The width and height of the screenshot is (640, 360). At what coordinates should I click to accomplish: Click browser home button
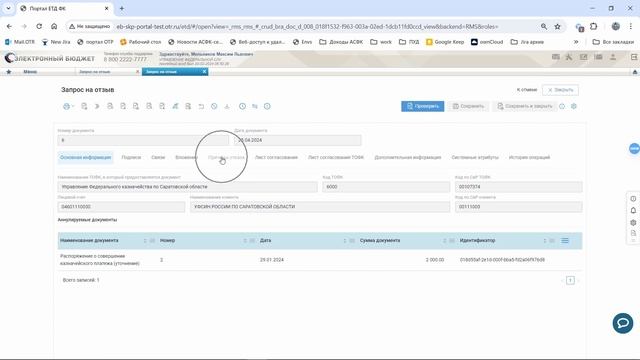tap(54, 26)
